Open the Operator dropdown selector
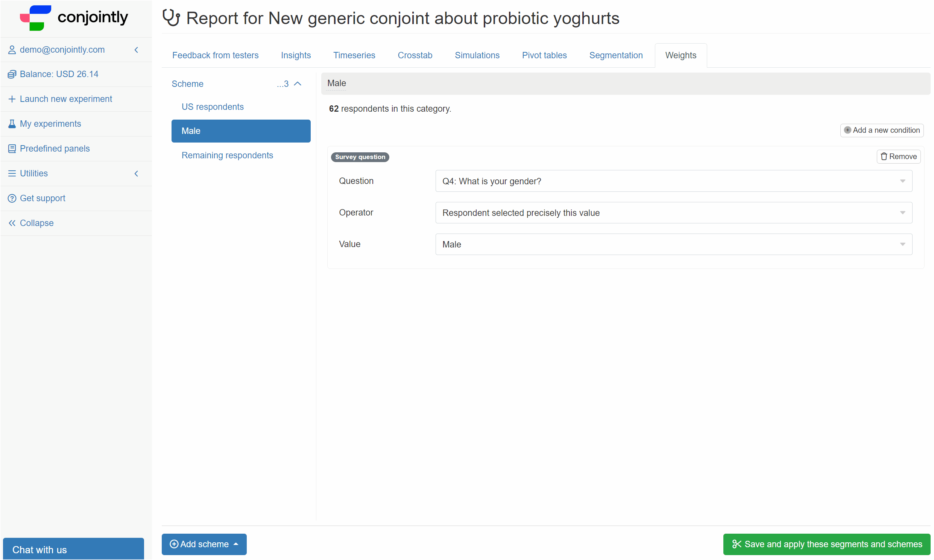Image resolution: width=934 pixels, height=560 pixels. click(x=673, y=212)
